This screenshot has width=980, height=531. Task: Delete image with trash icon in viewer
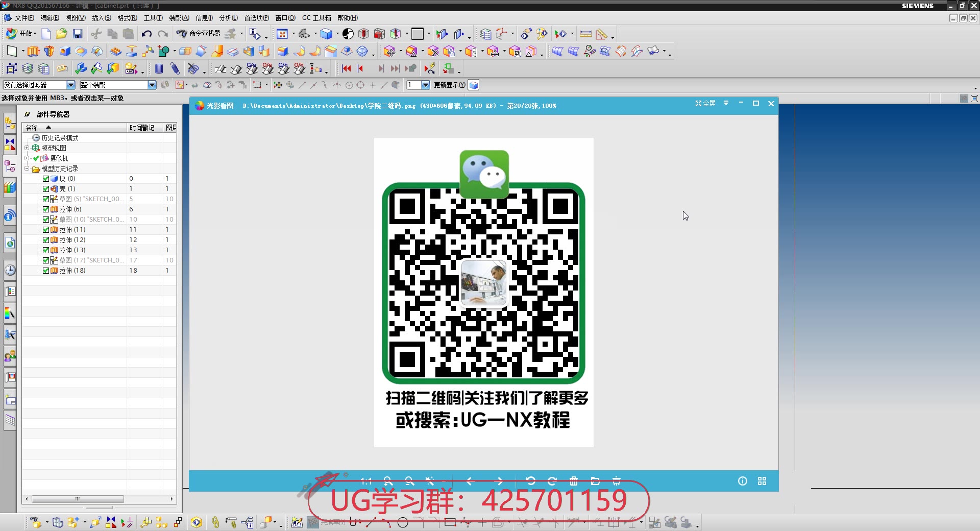point(574,481)
